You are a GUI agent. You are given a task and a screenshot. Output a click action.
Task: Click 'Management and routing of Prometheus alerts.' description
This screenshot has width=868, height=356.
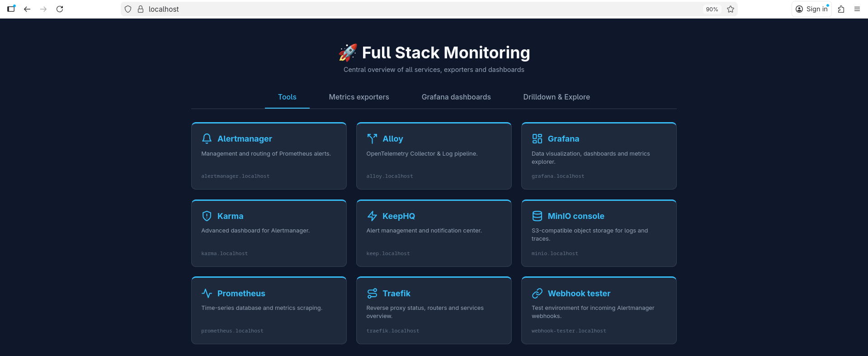pyautogui.click(x=266, y=154)
